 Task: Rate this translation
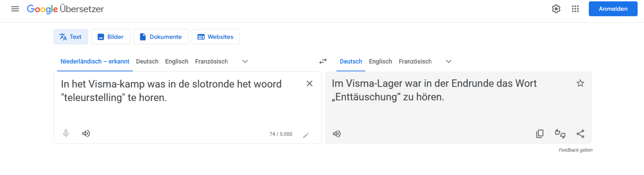point(560,134)
